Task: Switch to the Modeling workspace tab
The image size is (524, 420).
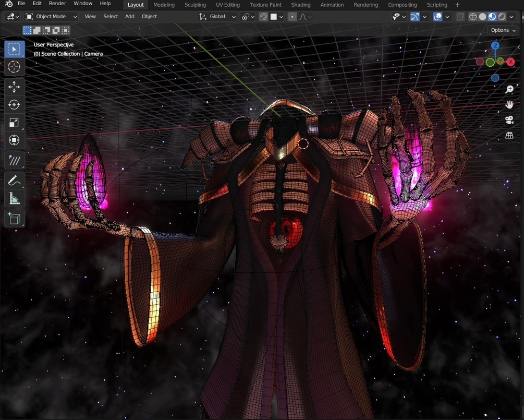Action: click(x=164, y=5)
